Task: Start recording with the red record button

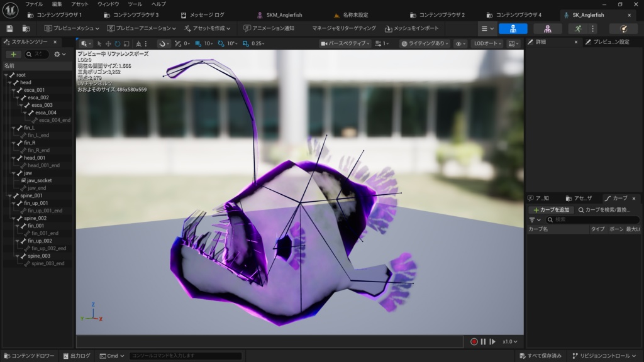Action: (x=474, y=341)
